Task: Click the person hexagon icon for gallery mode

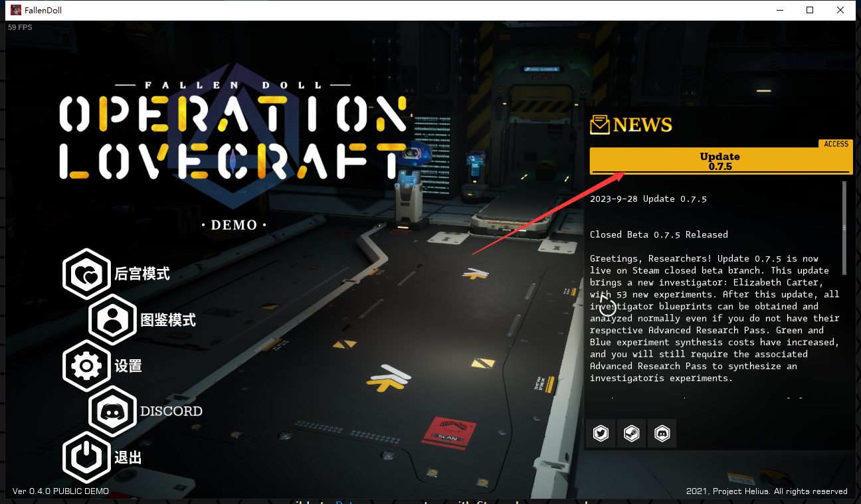Action: tap(112, 319)
